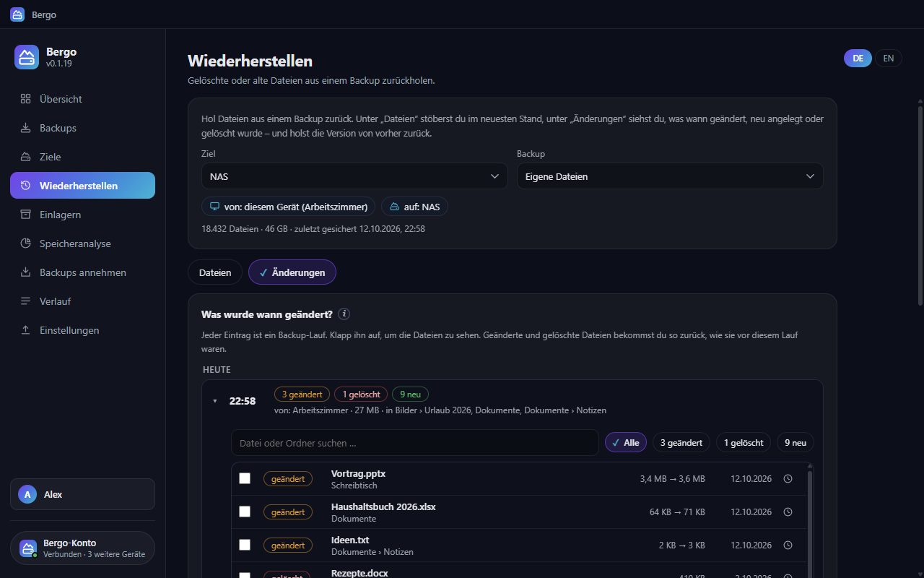
Task: Open the Backup dropdown showing Eigene Dateien
Action: (670, 176)
